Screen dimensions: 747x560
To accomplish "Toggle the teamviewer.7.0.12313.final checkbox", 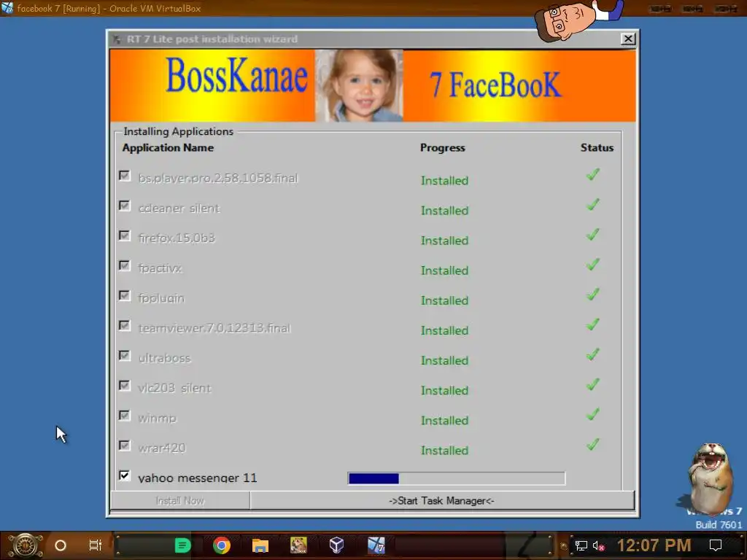I will (x=124, y=326).
